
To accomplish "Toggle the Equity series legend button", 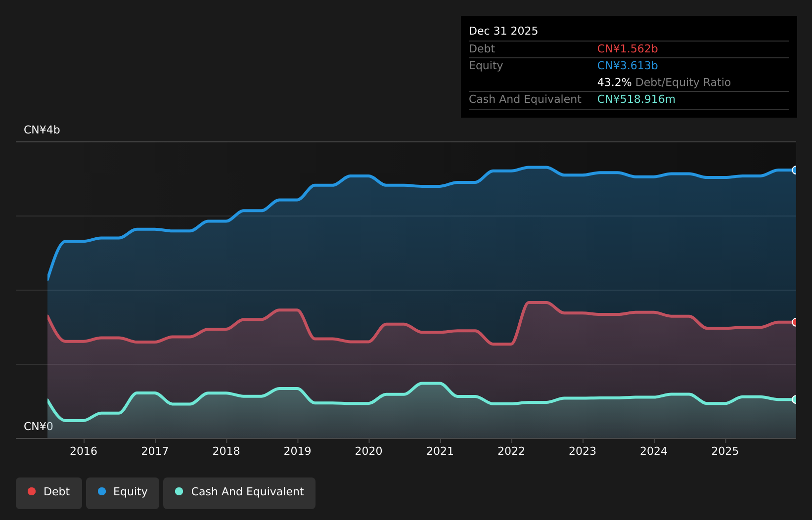I will coord(123,493).
